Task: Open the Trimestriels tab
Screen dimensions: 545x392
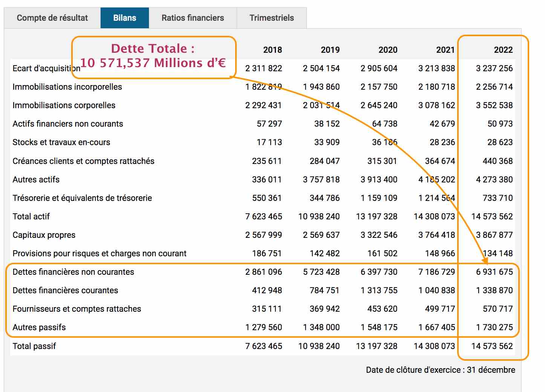Action: point(272,18)
